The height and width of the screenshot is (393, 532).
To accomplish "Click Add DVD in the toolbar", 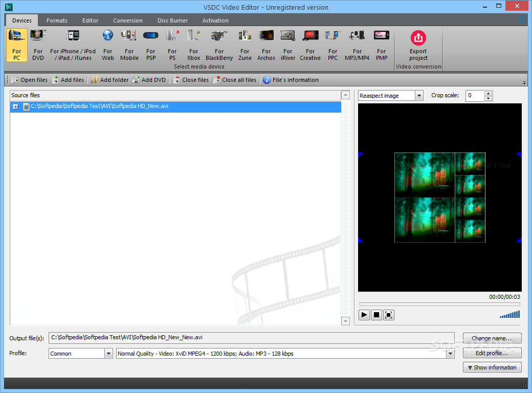I will click(x=149, y=80).
